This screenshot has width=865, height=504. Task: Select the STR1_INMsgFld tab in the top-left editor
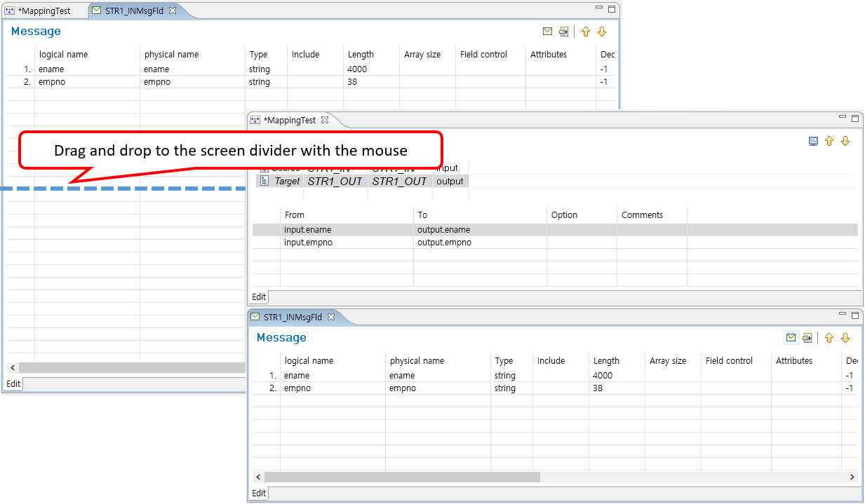(x=135, y=11)
